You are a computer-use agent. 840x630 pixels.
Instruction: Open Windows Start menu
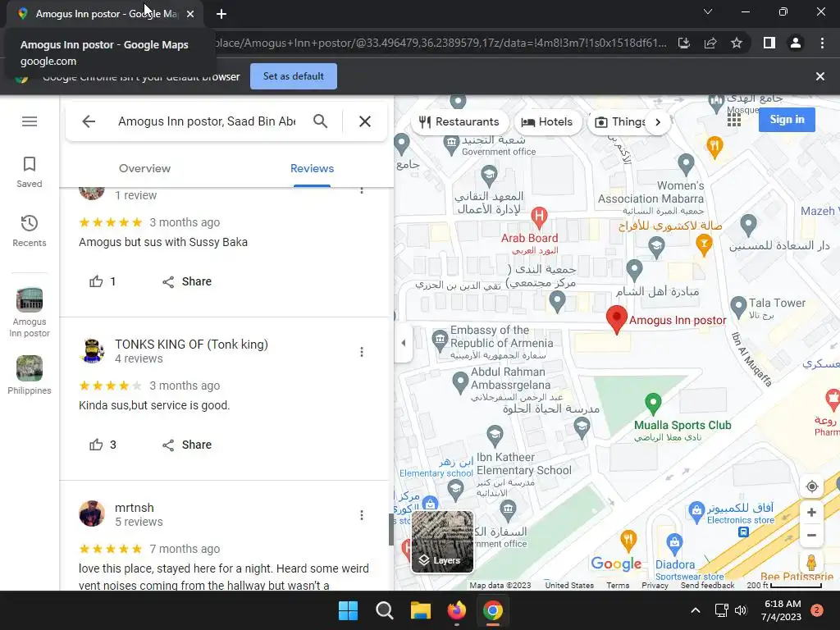tap(348, 610)
